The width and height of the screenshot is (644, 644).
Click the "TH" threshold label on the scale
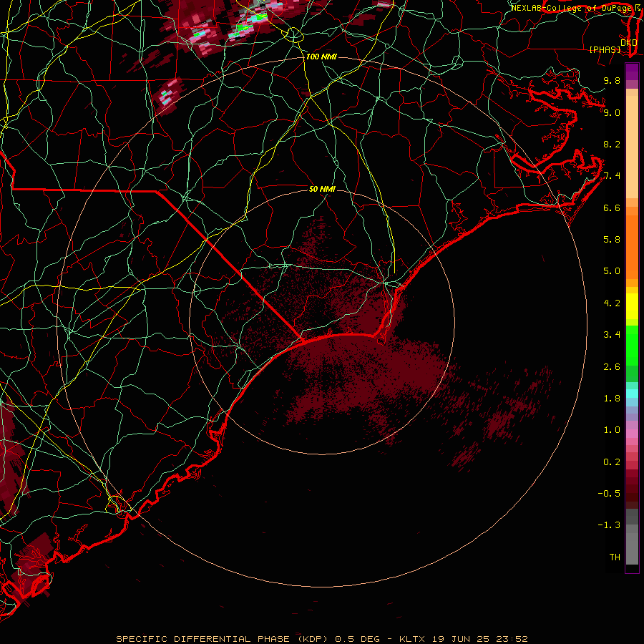(615, 557)
